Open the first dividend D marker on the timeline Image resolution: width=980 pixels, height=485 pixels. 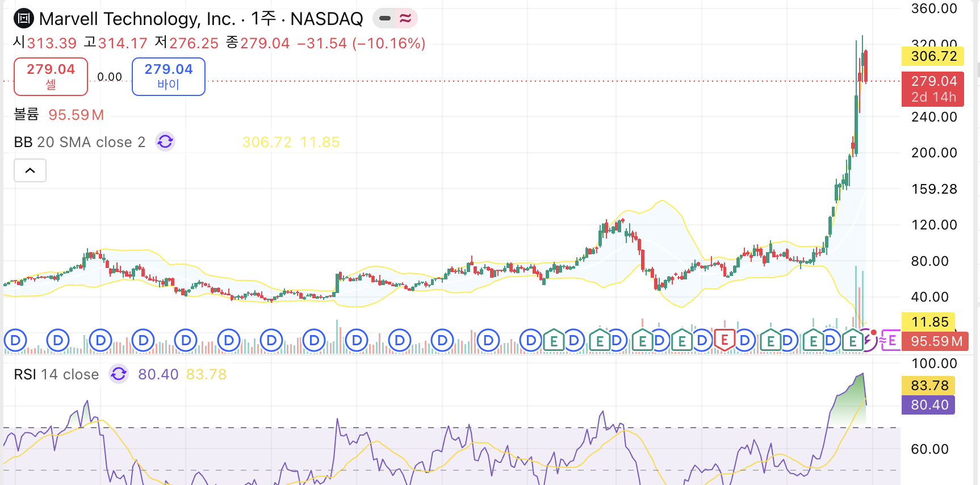pos(15,341)
